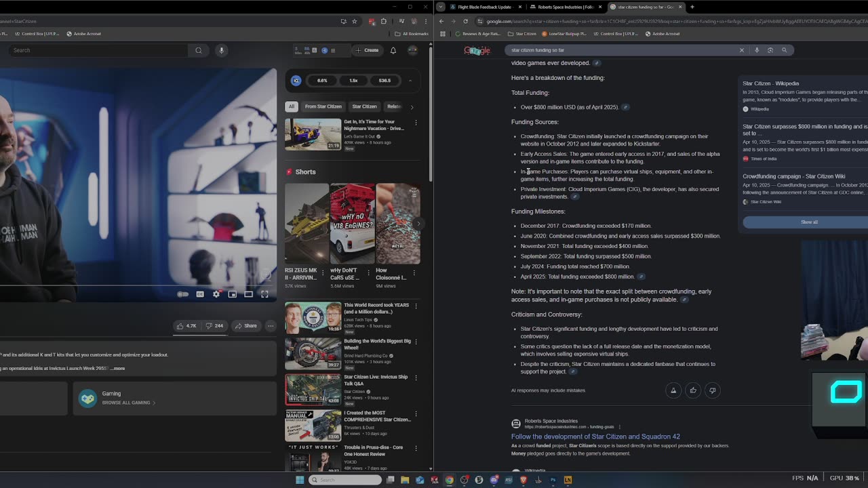868x488 pixels.
Task: Open more actions ellipsis beside Share
Action: click(271, 326)
